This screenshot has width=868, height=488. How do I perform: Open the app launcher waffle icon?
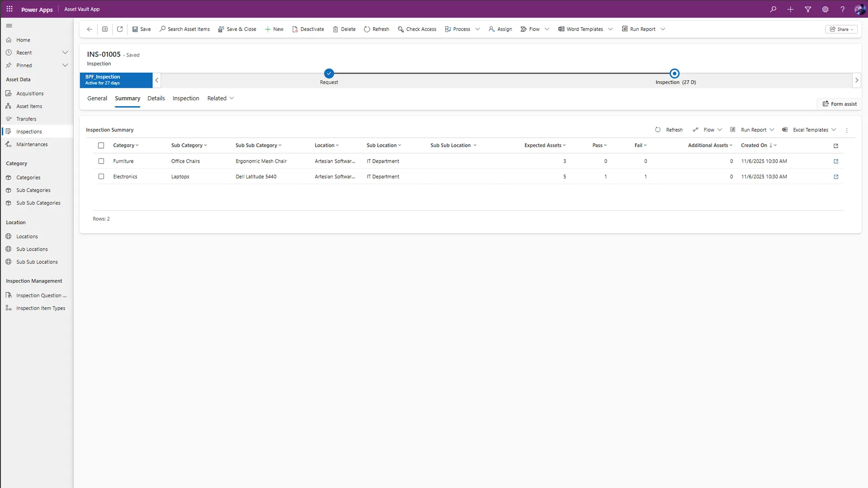pyautogui.click(x=9, y=9)
